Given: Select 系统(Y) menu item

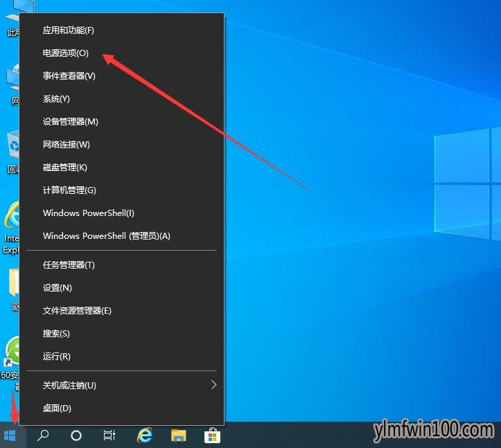Looking at the screenshot, I should [121, 99].
